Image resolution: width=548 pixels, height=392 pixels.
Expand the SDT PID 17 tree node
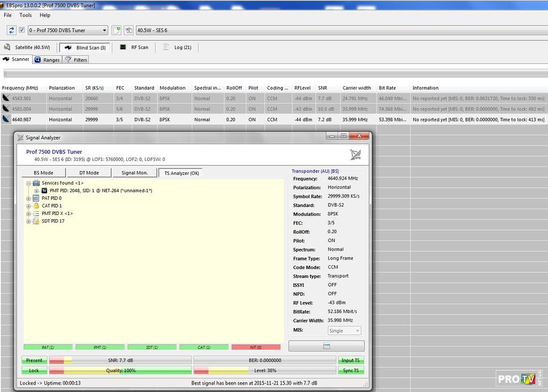coord(29,221)
